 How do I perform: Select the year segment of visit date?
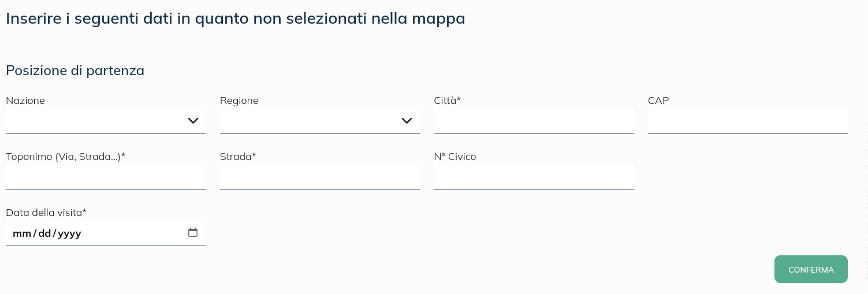[69, 234]
